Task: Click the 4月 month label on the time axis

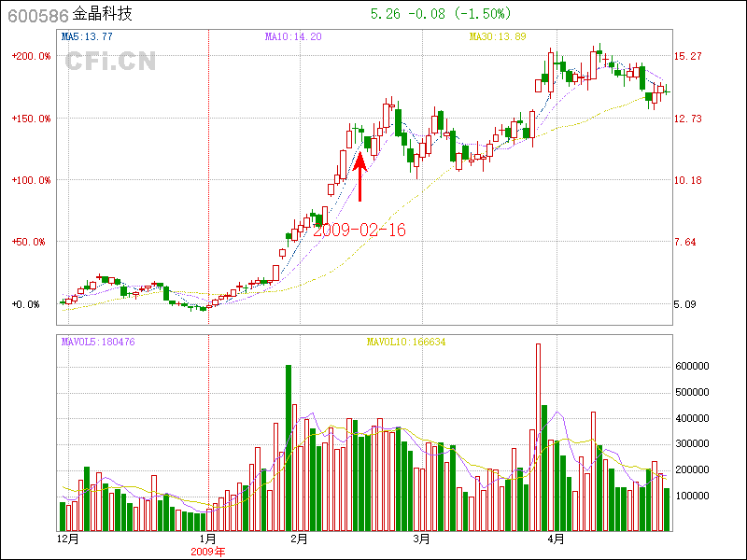Action: click(557, 539)
